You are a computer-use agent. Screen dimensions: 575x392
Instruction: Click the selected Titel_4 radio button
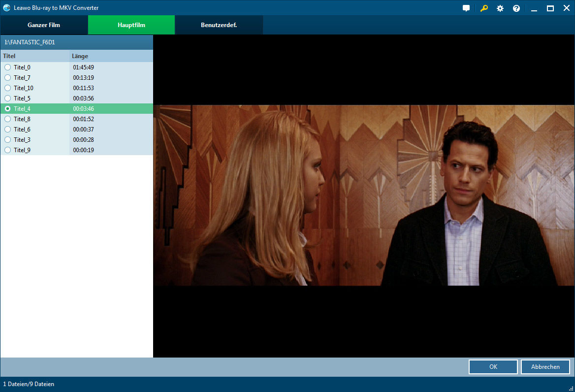click(x=8, y=108)
